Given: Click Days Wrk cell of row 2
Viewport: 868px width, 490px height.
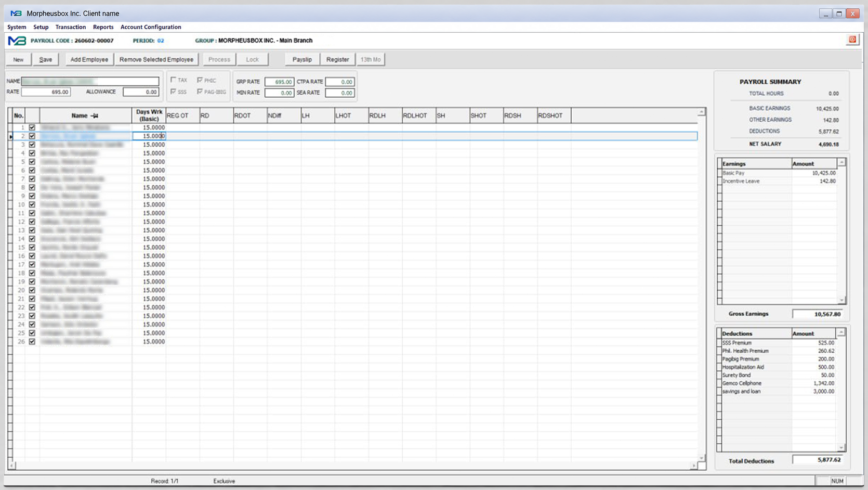Looking at the screenshot, I should tap(149, 136).
